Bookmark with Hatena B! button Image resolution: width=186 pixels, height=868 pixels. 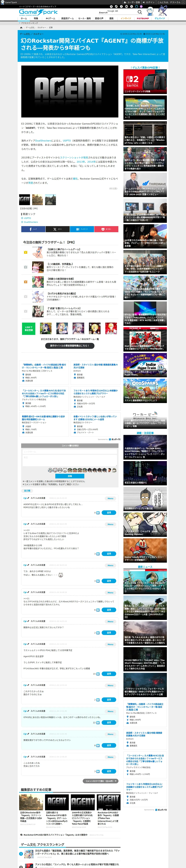pyautogui.click(x=82, y=229)
